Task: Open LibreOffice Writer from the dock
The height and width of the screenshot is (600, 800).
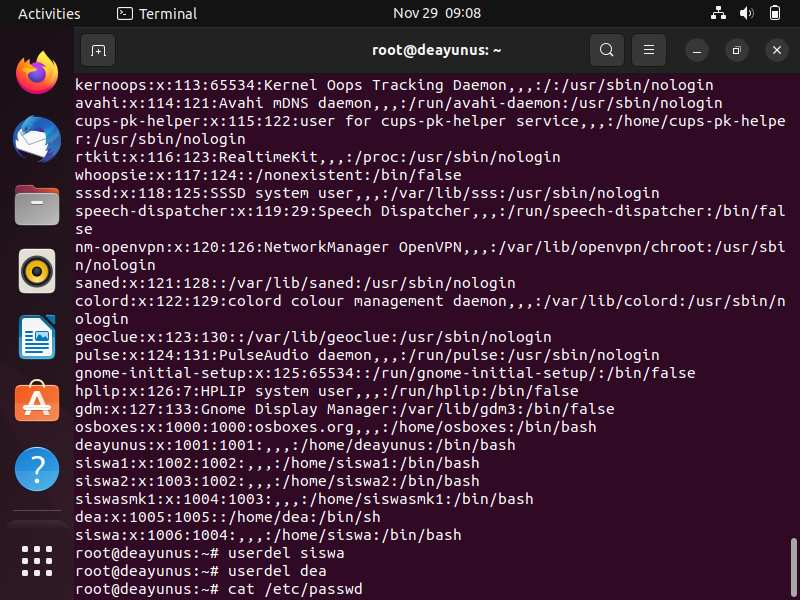Action: tap(37, 337)
